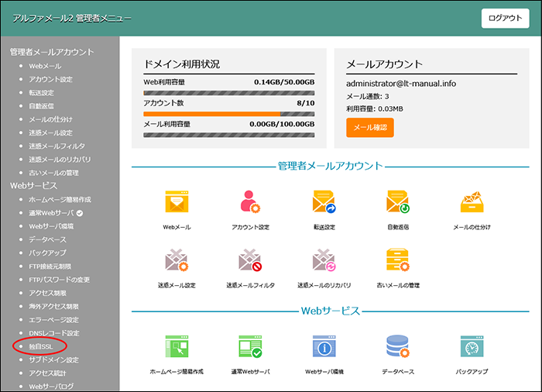Screen dimensions: 542x392
Task: Open 古いメールの管理 in the sidebar
Action: [53, 173]
